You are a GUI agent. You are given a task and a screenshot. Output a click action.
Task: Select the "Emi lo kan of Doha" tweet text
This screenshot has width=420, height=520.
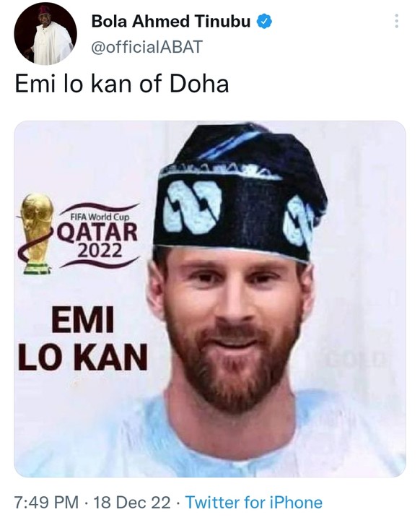pos(122,84)
